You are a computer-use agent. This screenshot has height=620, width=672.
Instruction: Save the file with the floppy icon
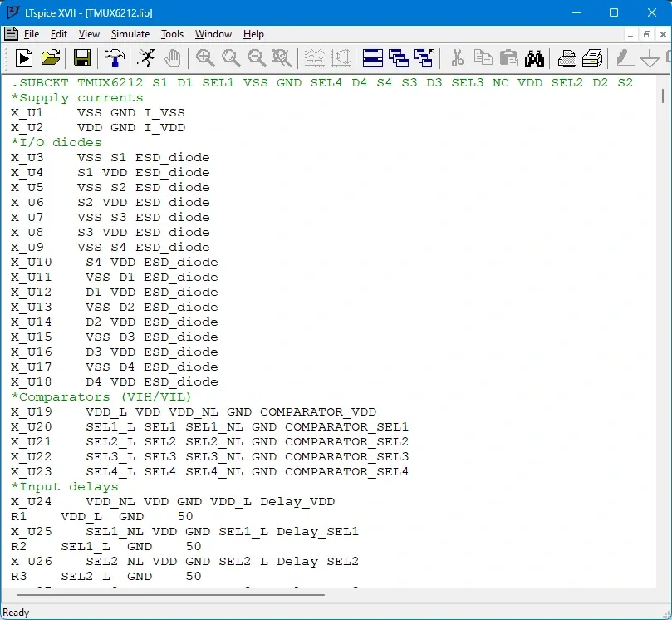(82, 58)
